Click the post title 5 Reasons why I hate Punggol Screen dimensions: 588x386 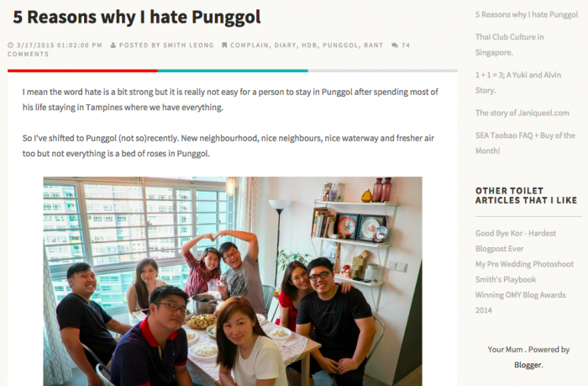(x=137, y=17)
